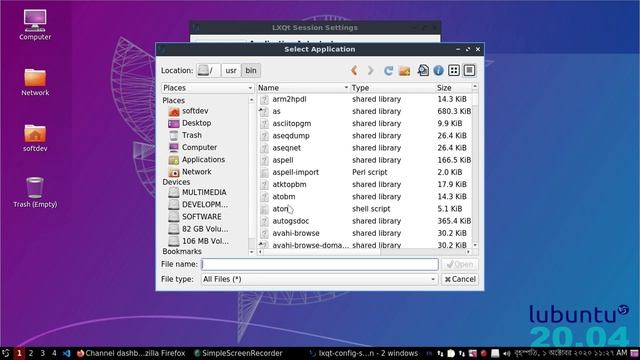The width and height of the screenshot is (640, 360).
Task: Select the aspell-import script icon
Action: [264, 172]
